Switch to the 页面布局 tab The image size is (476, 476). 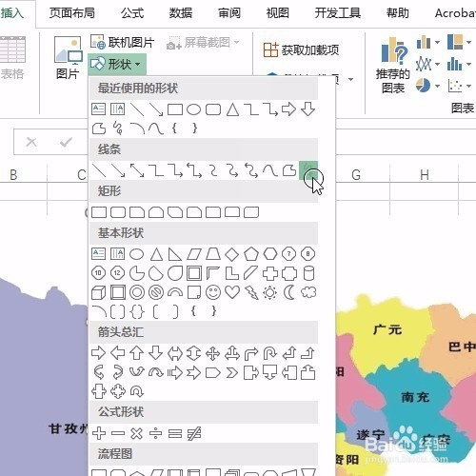(72, 13)
